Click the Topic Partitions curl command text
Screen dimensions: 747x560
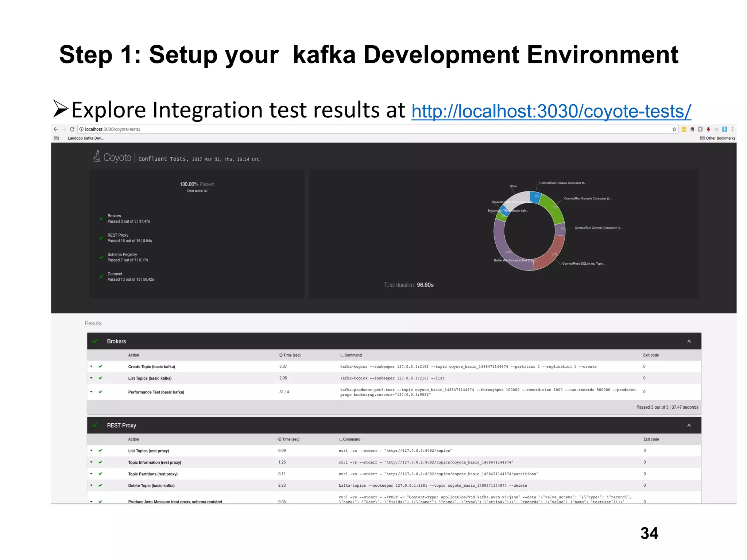click(x=438, y=474)
